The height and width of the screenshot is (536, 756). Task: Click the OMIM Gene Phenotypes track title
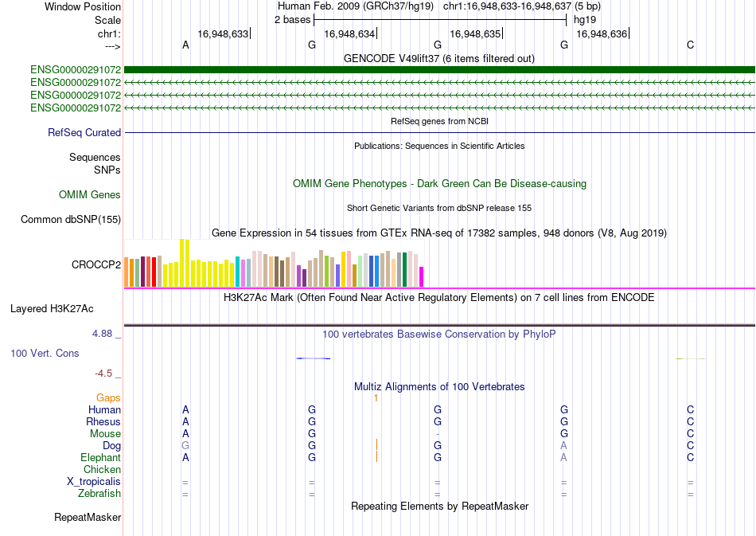[439, 184]
